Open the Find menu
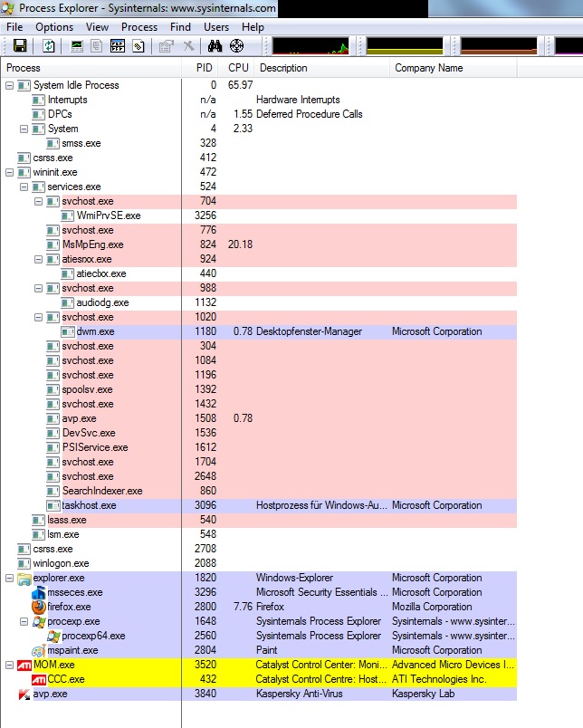 click(x=180, y=27)
